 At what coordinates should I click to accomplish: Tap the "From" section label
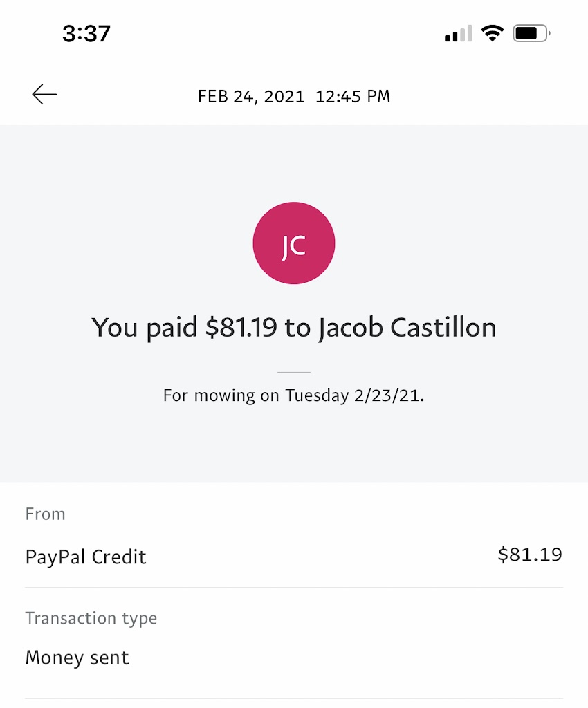45,514
